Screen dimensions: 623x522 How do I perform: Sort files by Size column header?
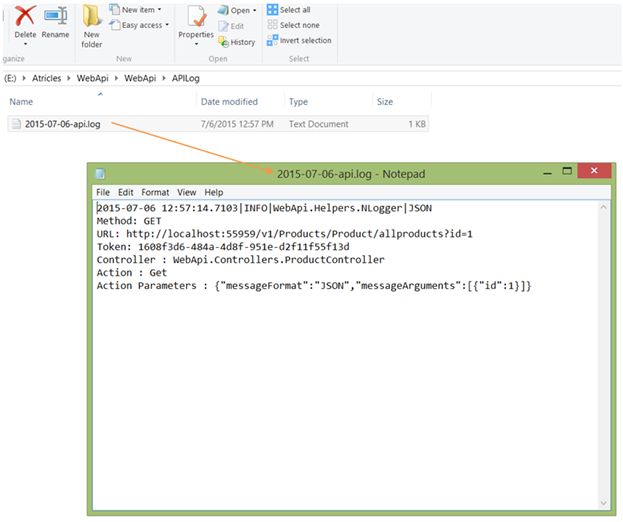385,102
